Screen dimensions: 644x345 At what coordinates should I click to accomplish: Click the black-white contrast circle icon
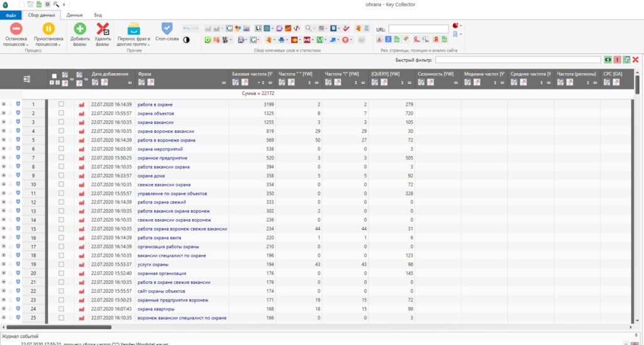tap(186, 39)
